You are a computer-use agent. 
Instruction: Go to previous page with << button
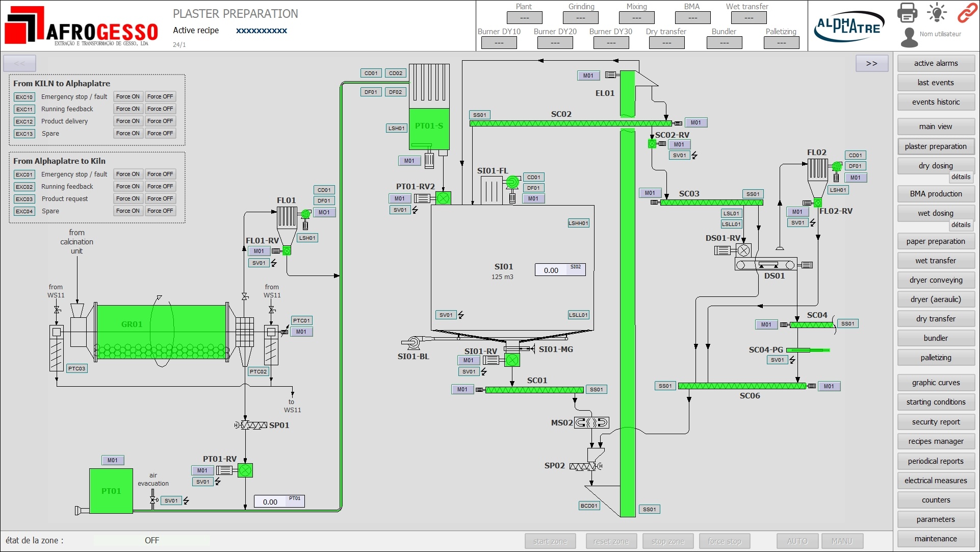[x=19, y=63]
